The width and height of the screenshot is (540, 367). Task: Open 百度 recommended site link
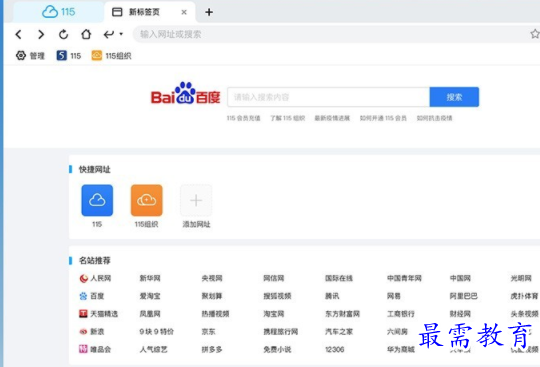(x=92, y=296)
